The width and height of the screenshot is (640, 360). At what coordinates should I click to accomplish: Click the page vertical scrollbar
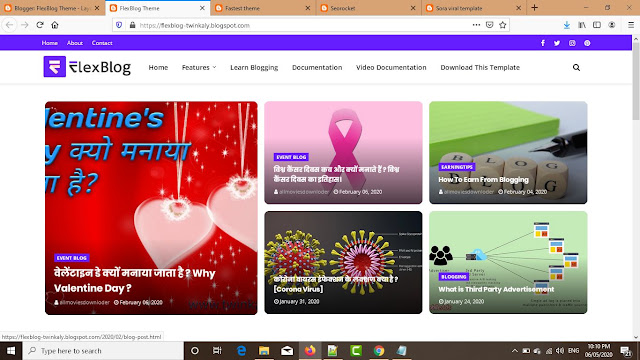pyautogui.click(x=636, y=82)
